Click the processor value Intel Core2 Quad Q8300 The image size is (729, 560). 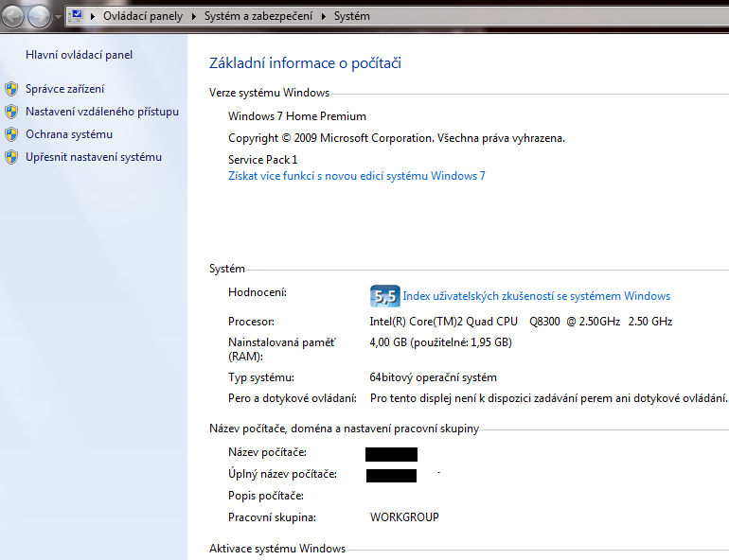coord(521,322)
